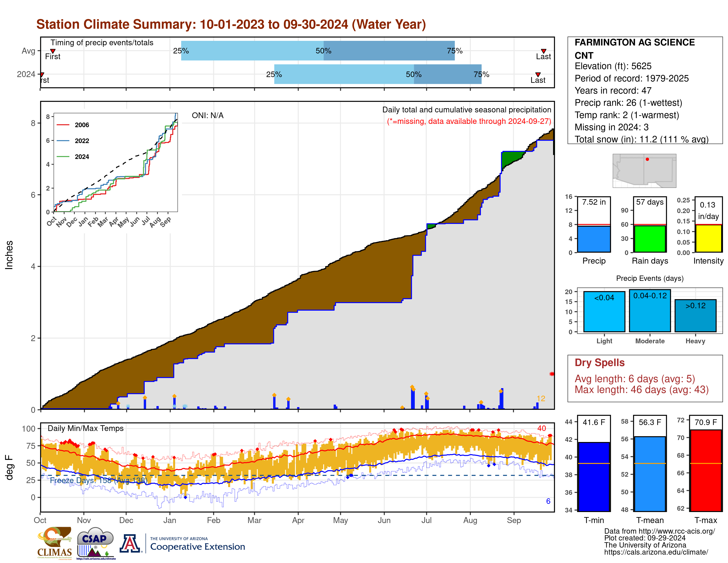Click the FARMINGTON AG SCIENCE CNT station title
Screen dimensions: 728x563
[634, 49]
